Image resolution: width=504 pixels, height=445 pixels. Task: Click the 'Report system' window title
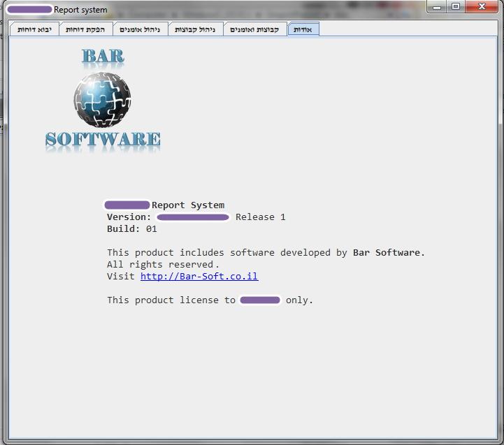80,10
